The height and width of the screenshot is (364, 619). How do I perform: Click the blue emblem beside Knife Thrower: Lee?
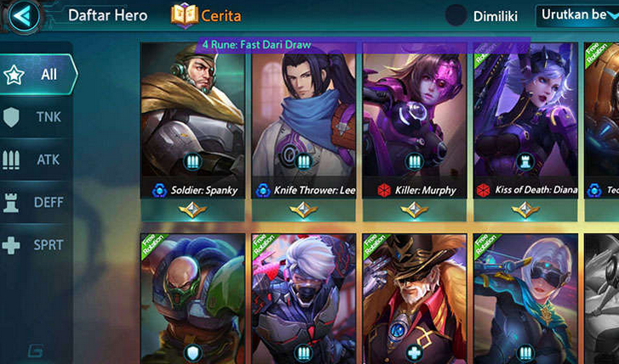click(x=263, y=191)
